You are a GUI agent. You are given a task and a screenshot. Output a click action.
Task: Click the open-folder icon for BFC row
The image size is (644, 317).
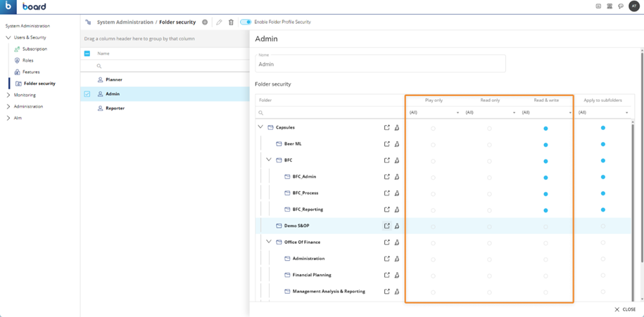click(386, 160)
